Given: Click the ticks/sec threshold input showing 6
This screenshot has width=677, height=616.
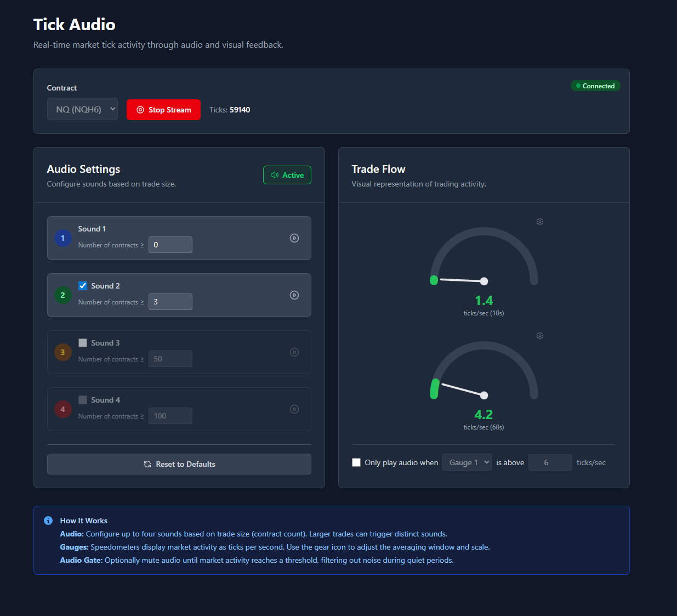Looking at the screenshot, I should pyautogui.click(x=550, y=462).
